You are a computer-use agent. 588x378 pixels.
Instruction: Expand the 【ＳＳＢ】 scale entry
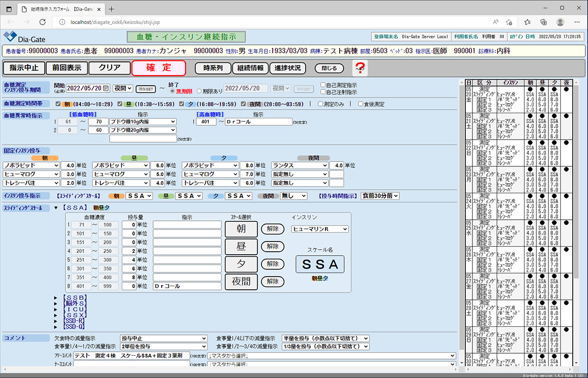(x=56, y=298)
